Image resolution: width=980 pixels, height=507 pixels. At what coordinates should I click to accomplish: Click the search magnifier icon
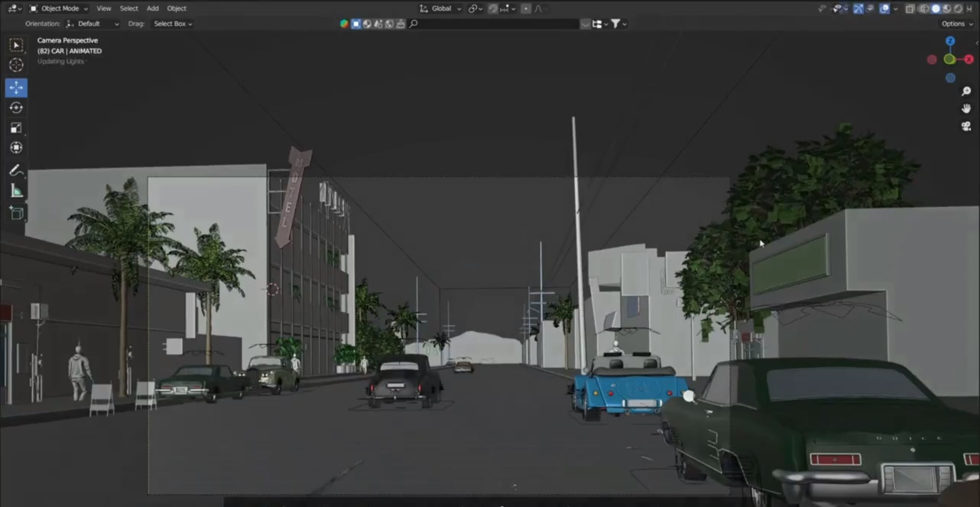pos(413,23)
